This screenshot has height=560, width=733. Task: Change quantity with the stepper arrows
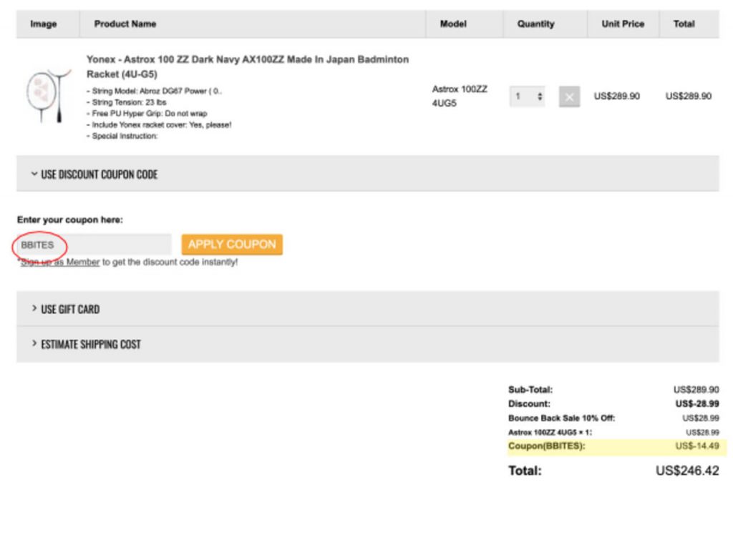click(540, 97)
